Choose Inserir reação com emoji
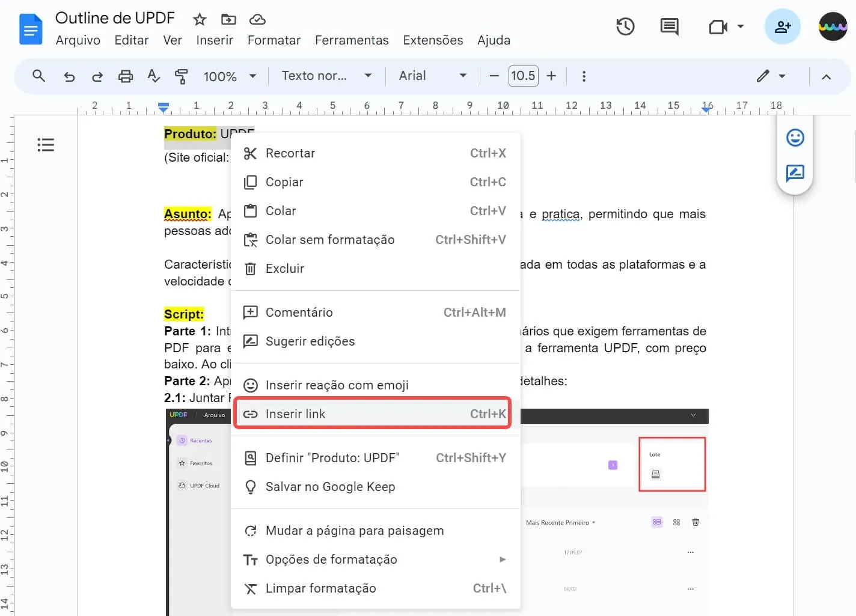Image resolution: width=856 pixels, height=616 pixels. coord(376,385)
